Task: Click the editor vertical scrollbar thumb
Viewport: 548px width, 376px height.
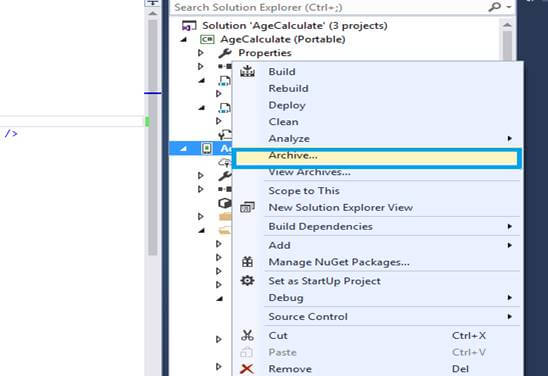Action: coord(152,137)
